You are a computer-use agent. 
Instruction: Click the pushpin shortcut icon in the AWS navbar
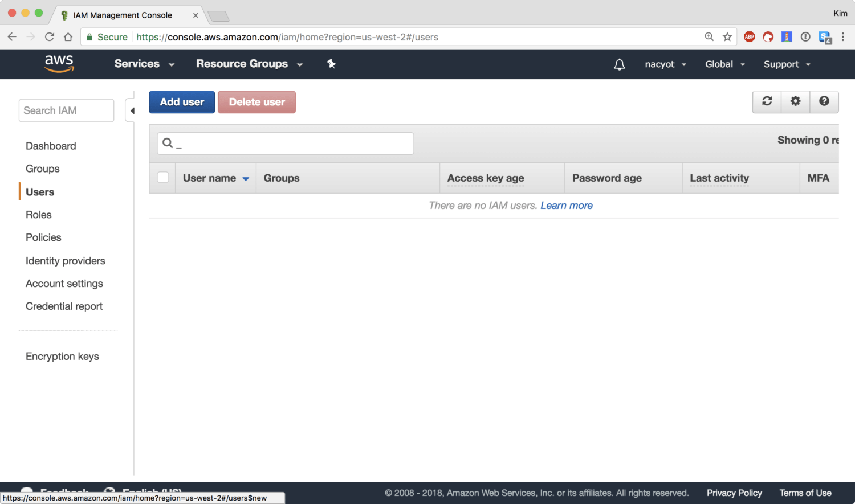[331, 64]
